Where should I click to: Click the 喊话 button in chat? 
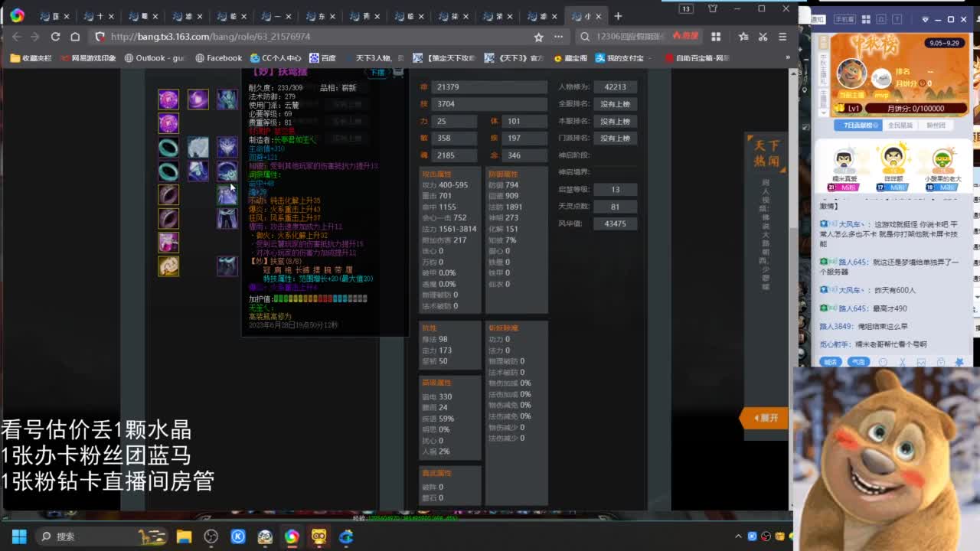831,362
